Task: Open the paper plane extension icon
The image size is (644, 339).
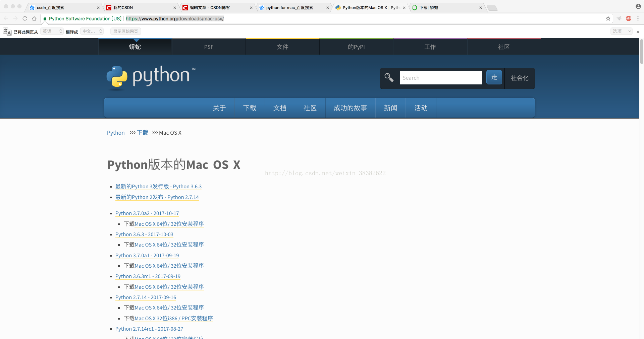Action: click(619, 18)
